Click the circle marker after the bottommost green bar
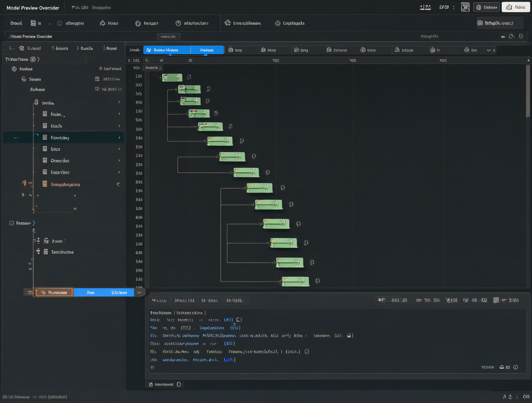 point(317,281)
